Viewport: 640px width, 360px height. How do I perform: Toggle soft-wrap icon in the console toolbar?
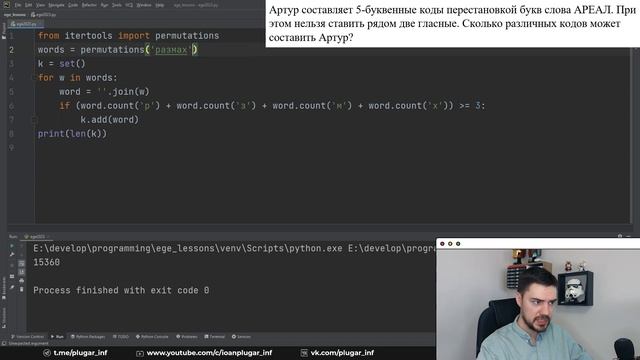click(22, 264)
